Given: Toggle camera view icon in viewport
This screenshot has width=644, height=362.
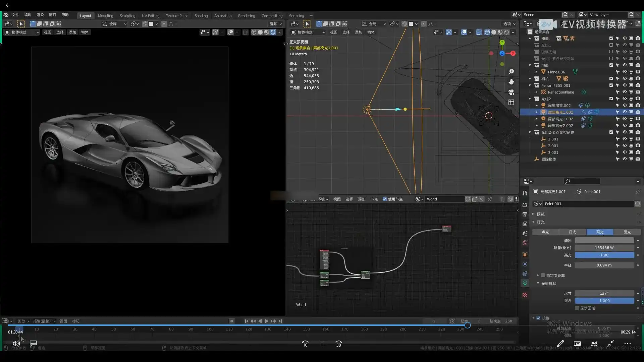Looking at the screenshot, I should click(x=511, y=92).
